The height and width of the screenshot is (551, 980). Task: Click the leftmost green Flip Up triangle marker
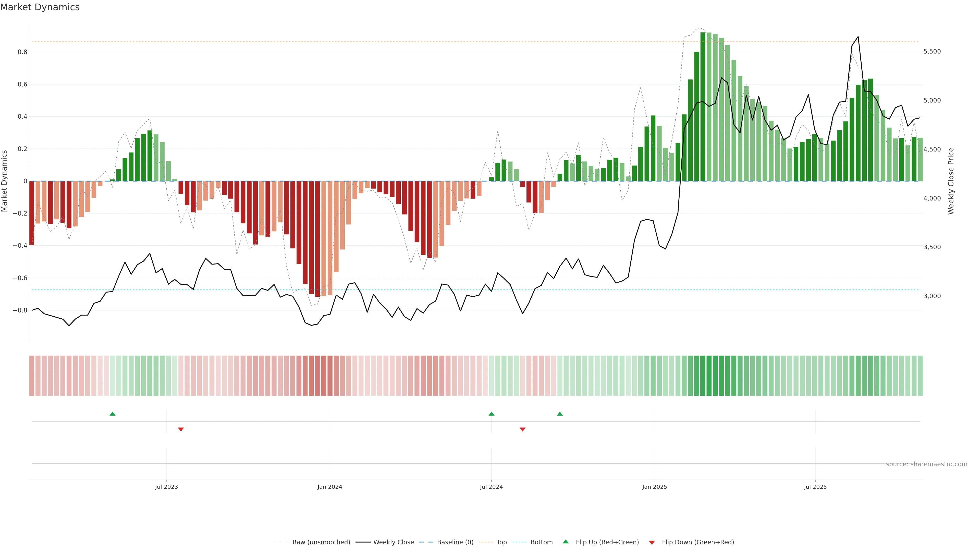pos(112,414)
